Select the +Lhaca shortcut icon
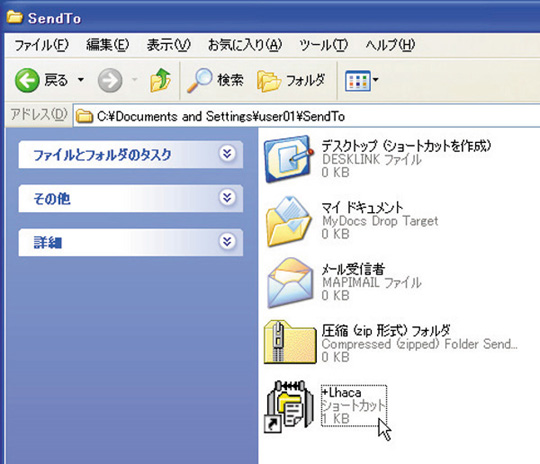The image size is (540, 464). pyautogui.click(x=289, y=406)
